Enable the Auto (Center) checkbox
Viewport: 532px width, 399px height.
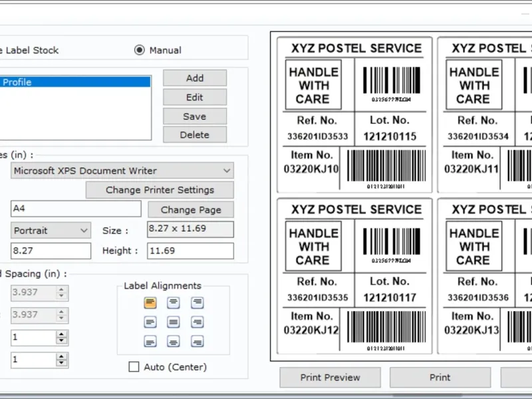134,367
